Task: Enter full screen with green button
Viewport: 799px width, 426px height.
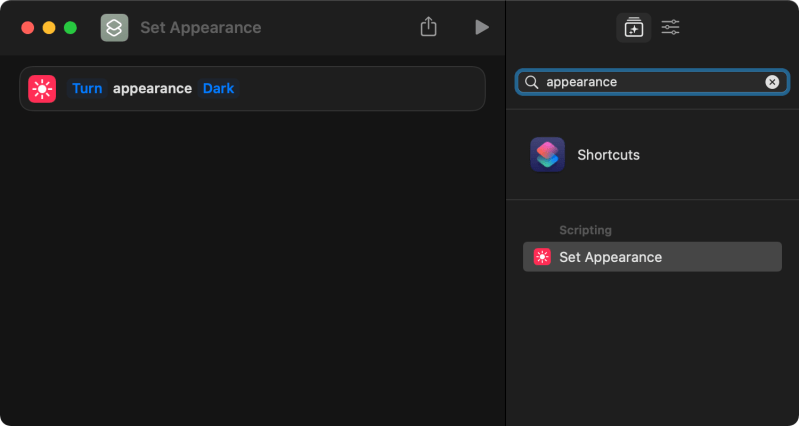Action: click(x=70, y=28)
